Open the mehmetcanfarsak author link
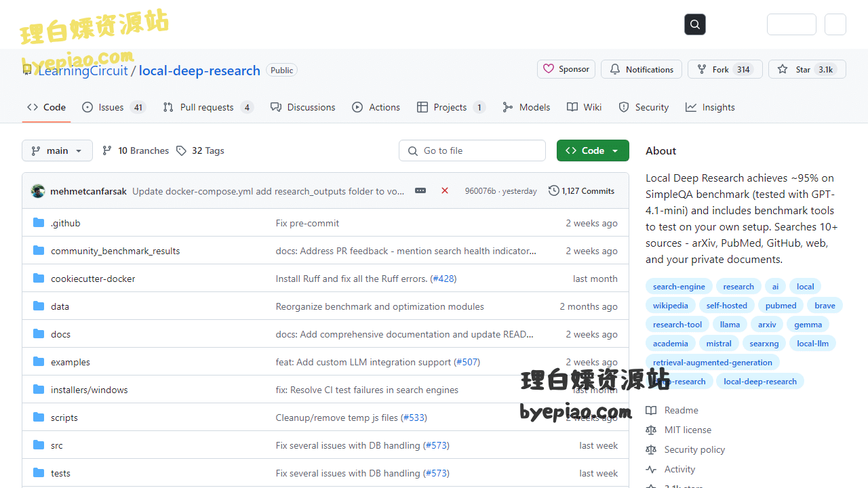 click(x=88, y=191)
